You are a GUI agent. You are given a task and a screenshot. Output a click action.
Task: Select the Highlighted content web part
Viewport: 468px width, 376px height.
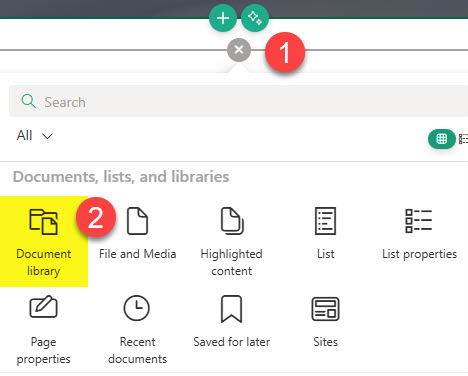(232, 241)
